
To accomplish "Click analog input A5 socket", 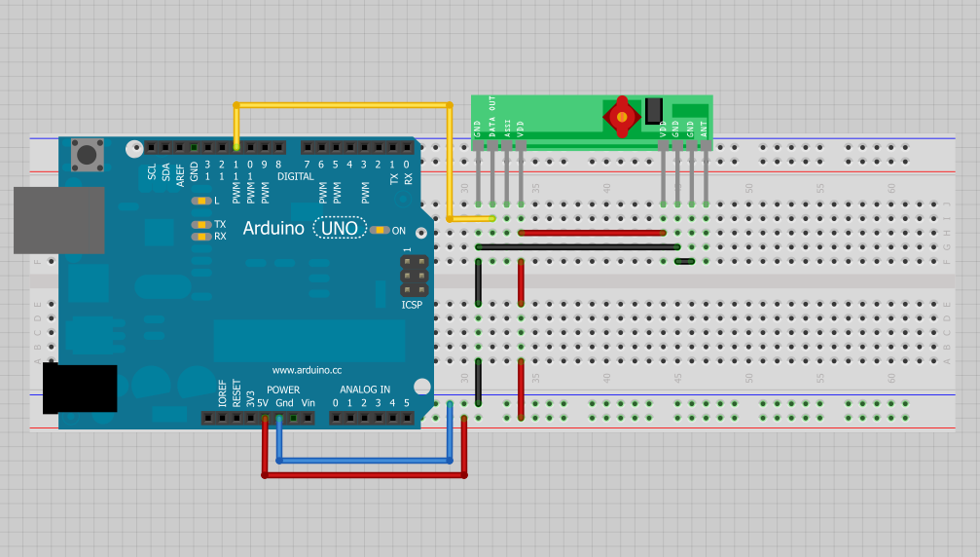I will click(x=407, y=418).
